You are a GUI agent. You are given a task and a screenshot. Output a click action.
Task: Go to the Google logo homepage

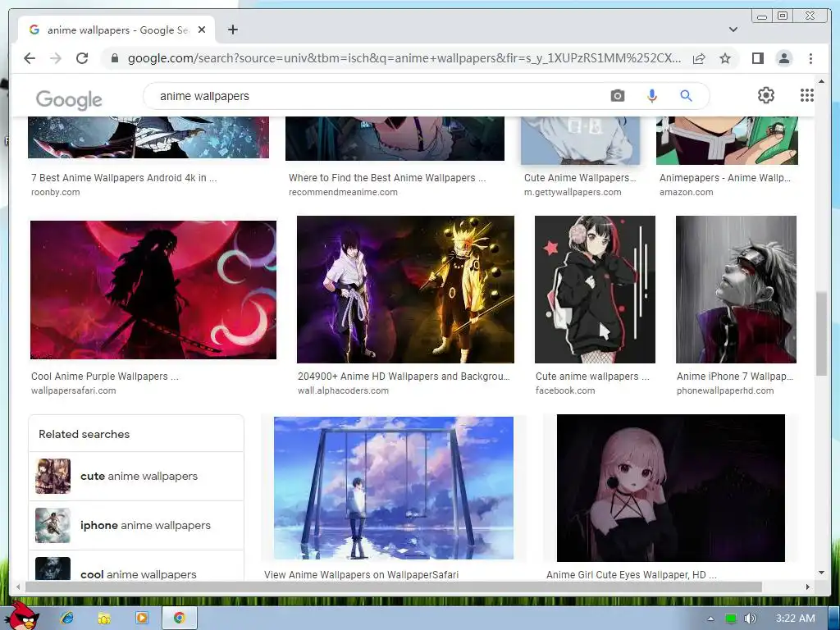click(69, 99)
